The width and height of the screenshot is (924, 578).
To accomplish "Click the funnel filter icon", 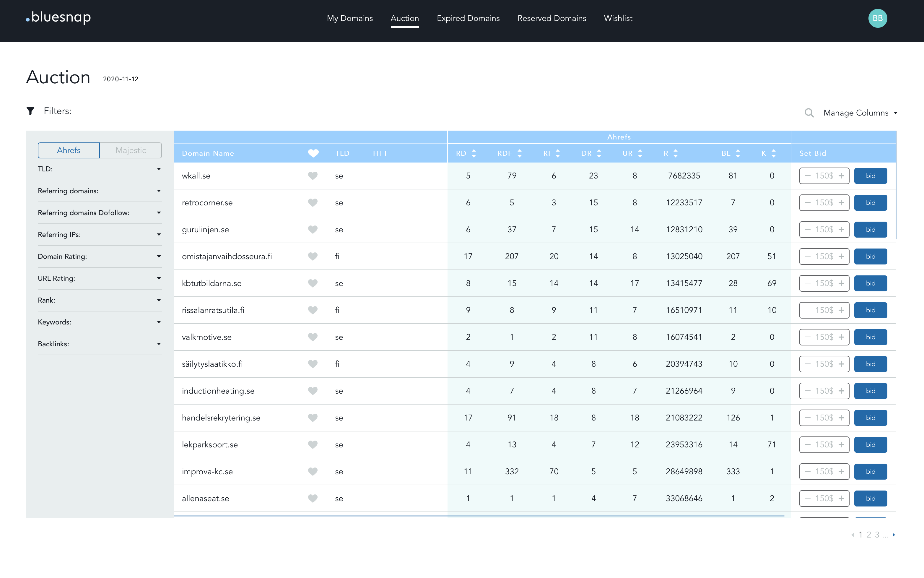I will click(30, 111).
